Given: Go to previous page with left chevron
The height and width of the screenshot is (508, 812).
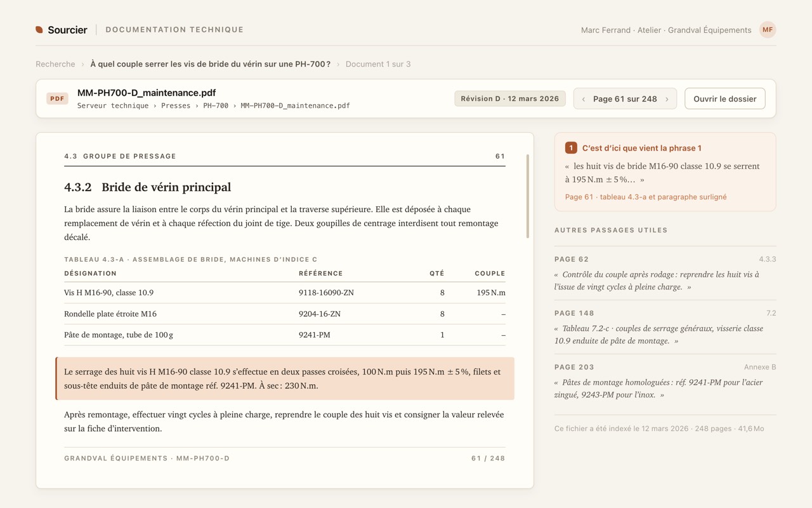Looking at the screenshot, I should click(584, 99).
